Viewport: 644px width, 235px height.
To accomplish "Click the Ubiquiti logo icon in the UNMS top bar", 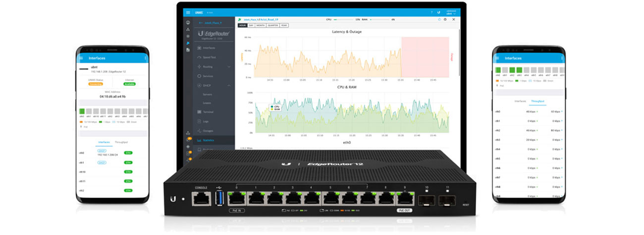I will pos(439,12).
